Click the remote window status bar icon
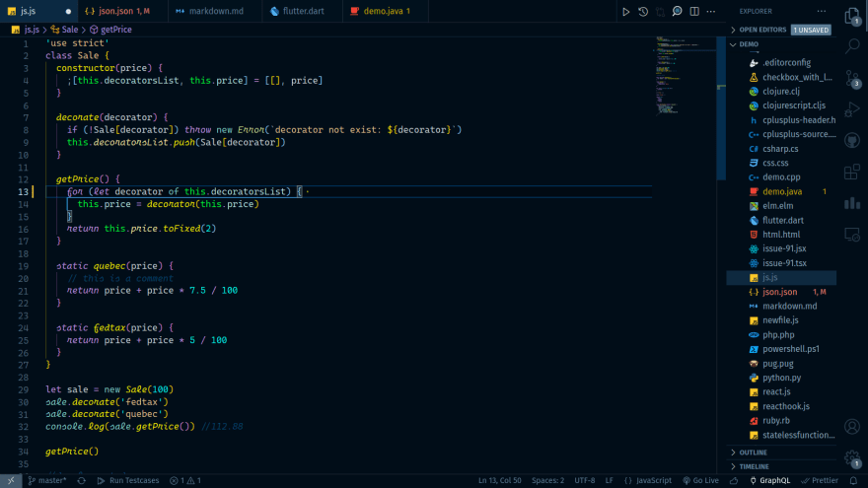The height and width of the screenshot is (488, 868). click(x=11, y=481)
